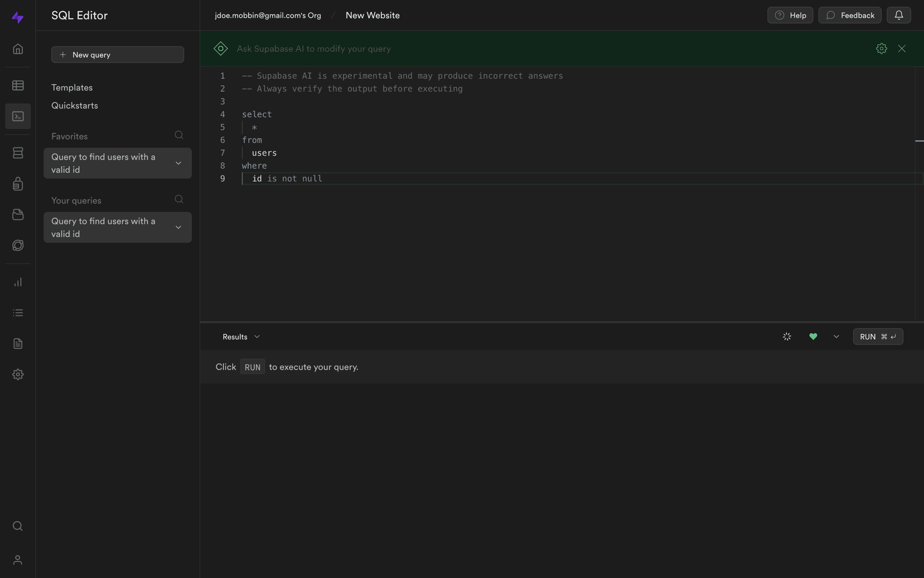Open the Results dropdown
Viewport: 924px width, 578px height.
click(x=241, y=337)
